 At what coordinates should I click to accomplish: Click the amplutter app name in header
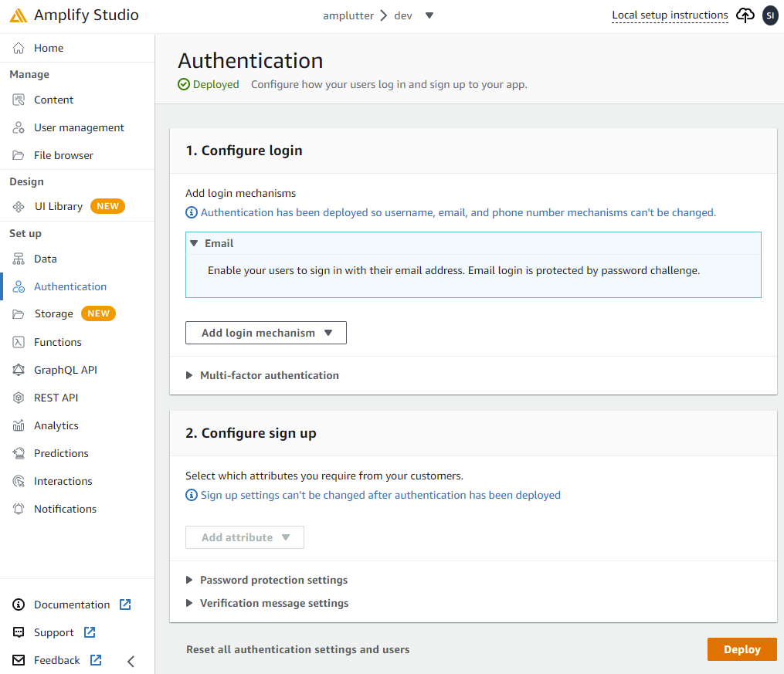(348, 16)
